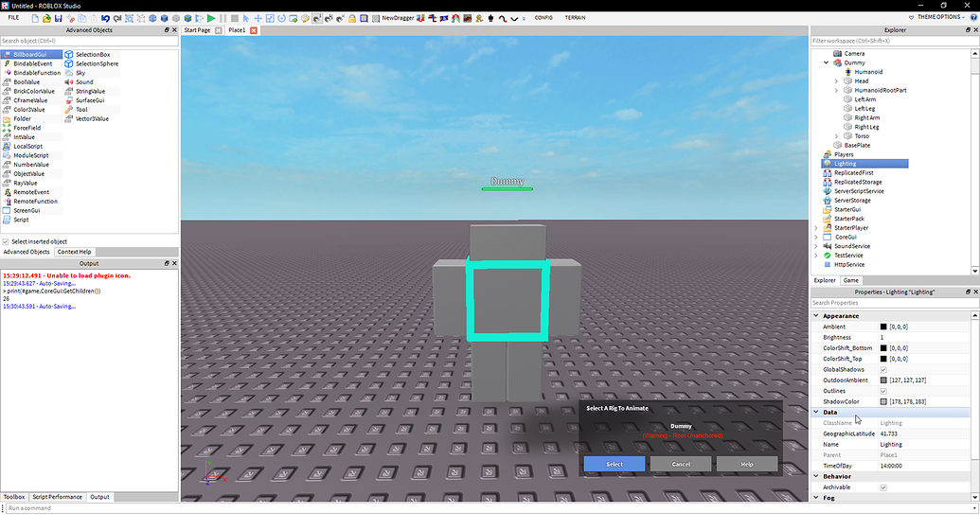
Task: Insert a Sky object from list
Action: click(x=80, y=73)
